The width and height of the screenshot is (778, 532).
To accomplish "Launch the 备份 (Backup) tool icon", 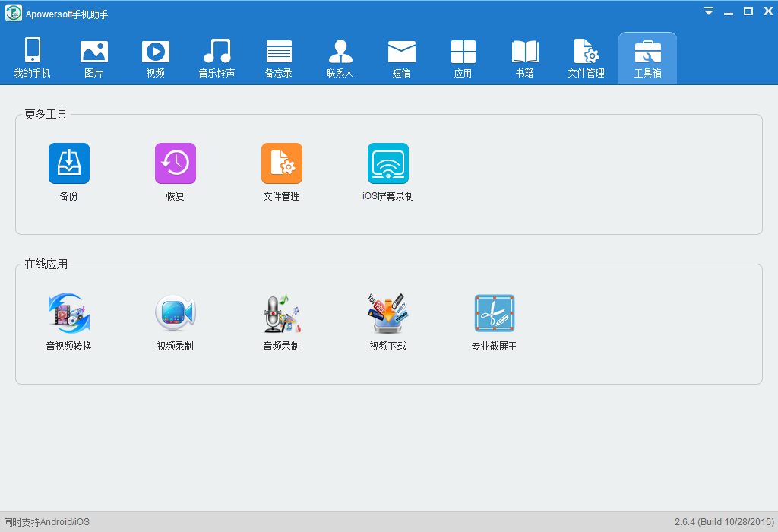I will coord(69,163).
